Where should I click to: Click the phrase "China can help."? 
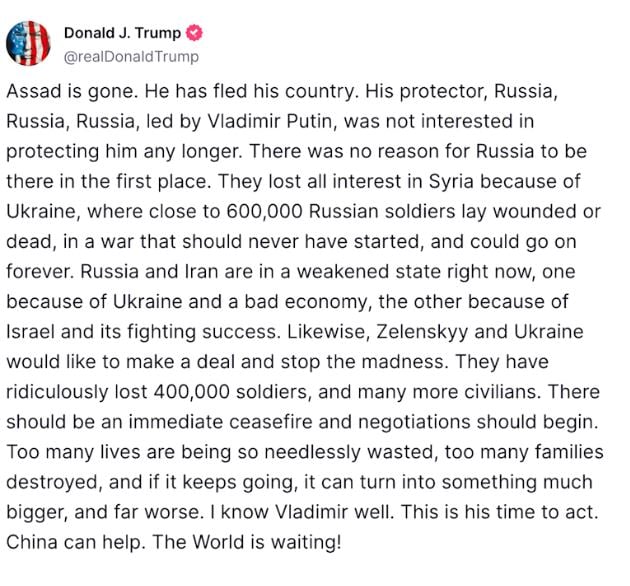click(x=76, y=543)
